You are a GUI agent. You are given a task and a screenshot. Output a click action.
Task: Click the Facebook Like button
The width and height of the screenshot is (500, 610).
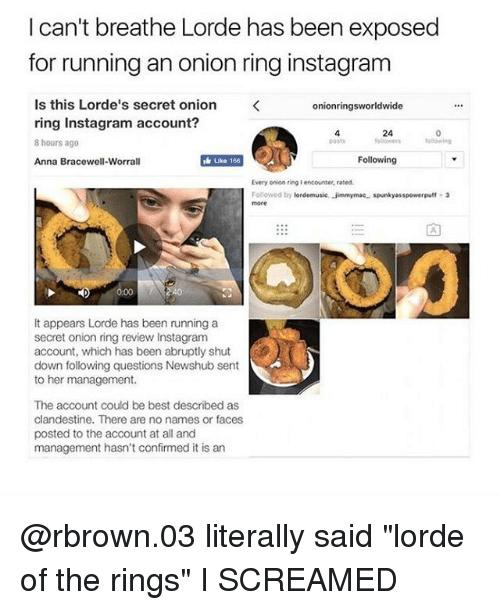click(222, 160)
